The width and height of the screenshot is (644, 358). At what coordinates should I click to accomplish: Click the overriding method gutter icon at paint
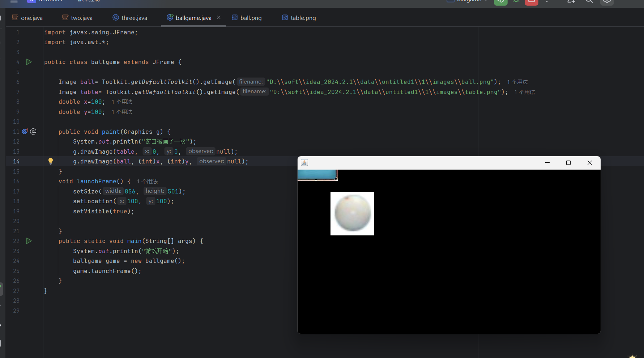click(25, 131)
